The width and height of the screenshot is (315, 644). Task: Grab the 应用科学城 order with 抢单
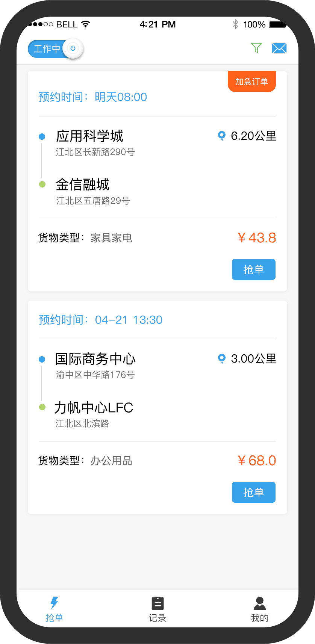click(253, 269)
